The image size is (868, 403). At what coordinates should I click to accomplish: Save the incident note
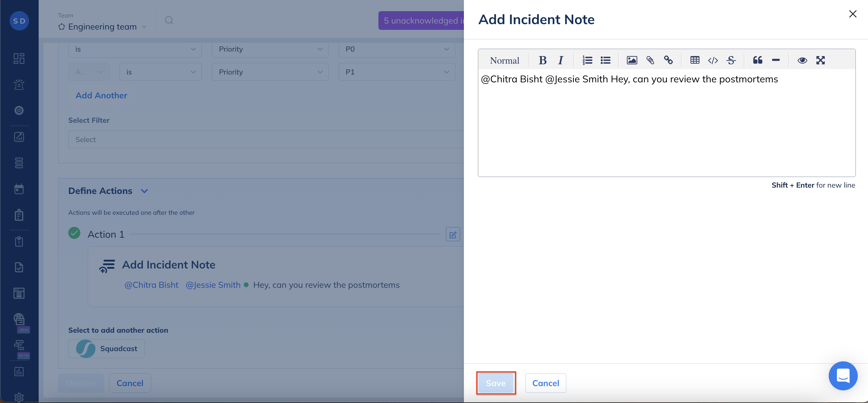pos(495,383)
